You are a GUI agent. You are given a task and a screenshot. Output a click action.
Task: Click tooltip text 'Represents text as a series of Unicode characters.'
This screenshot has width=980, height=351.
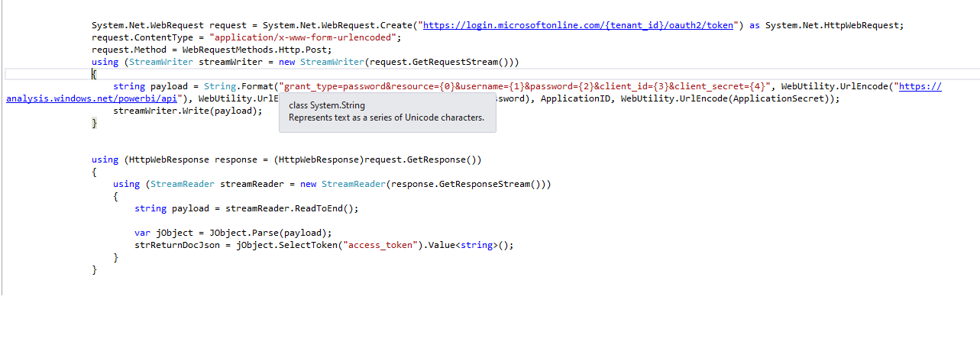(x=387, y=118)
